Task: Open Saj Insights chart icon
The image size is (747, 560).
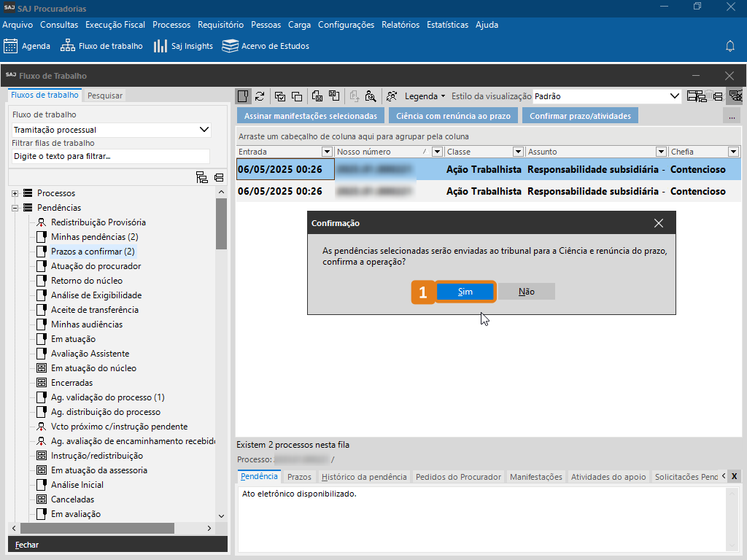Action: [160, 46]
